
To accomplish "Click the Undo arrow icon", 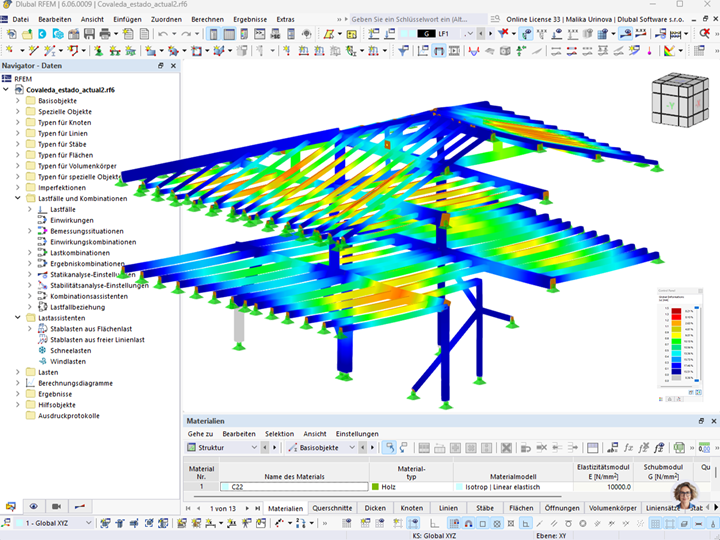I will click(x=163, y=34).
